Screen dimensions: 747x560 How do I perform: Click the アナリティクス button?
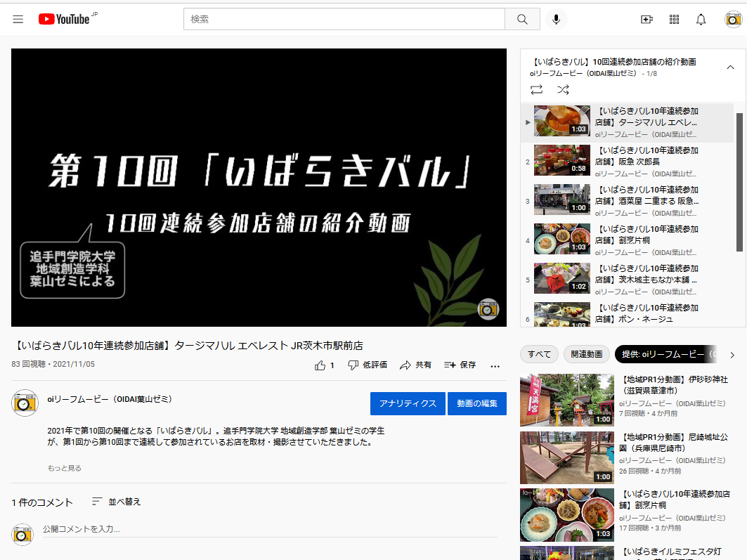408,403
